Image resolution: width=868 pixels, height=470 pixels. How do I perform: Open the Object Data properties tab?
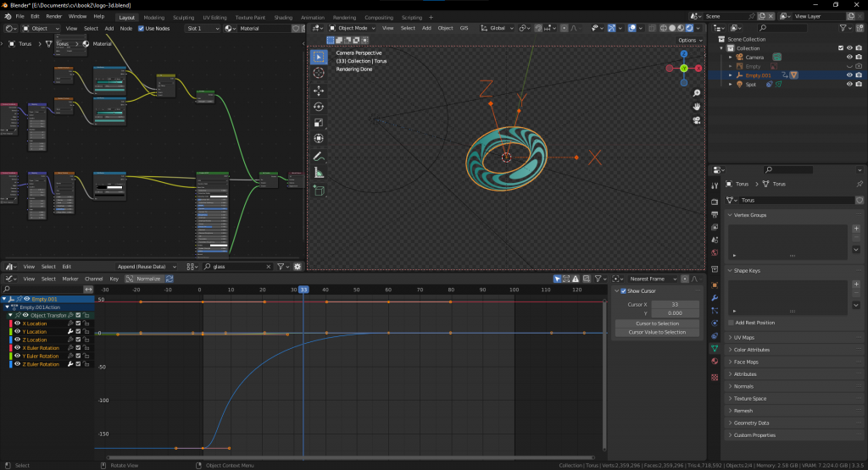point(715,348)
